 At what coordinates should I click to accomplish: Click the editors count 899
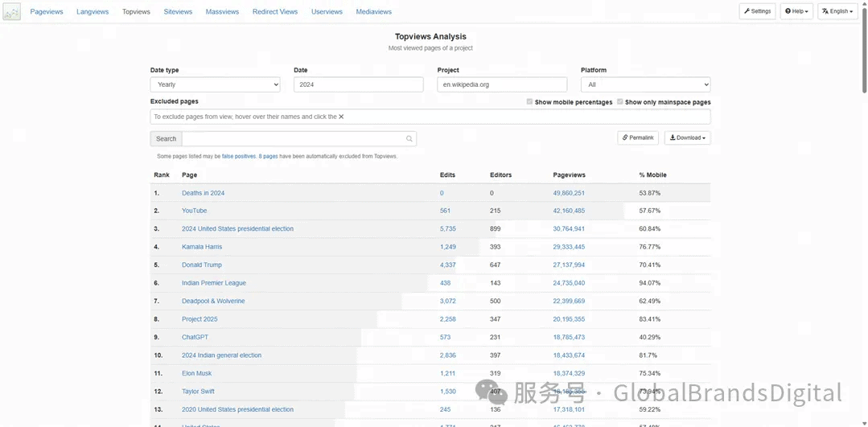click(x=496, y=229)
